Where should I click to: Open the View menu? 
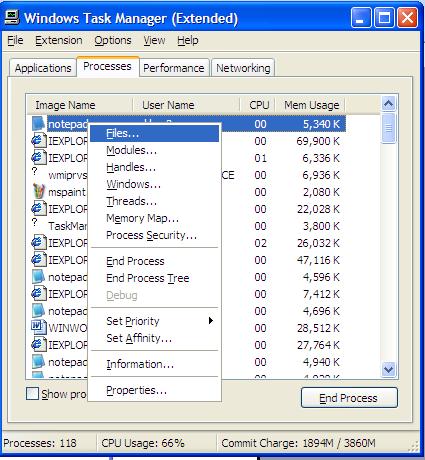154,40
